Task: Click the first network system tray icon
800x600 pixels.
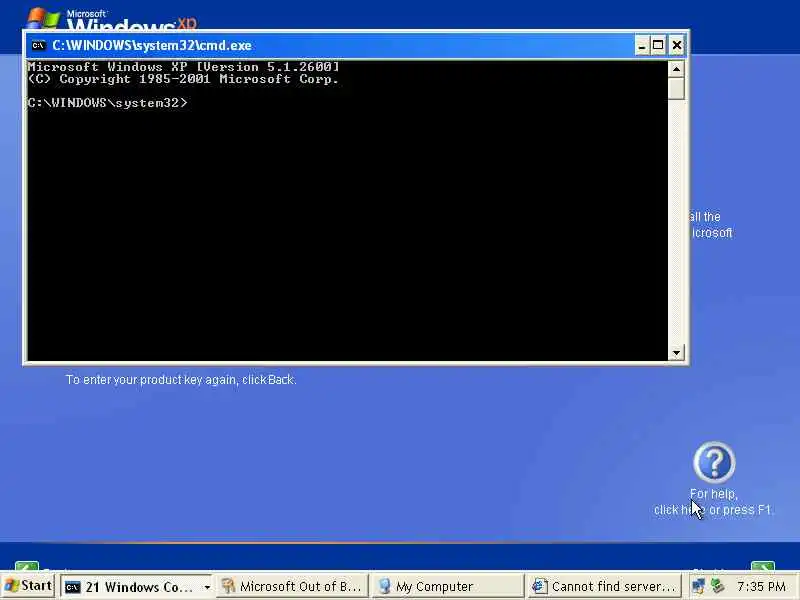Action: tap(698, 586)
